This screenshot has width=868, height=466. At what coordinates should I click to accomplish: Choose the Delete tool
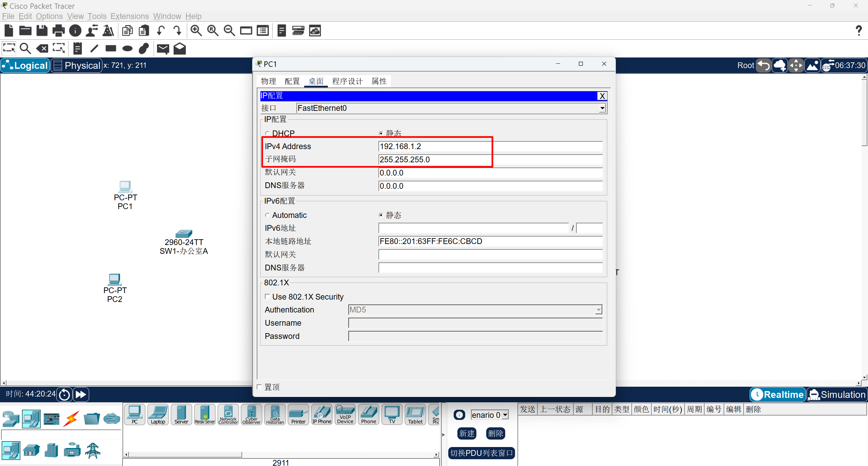[x=42, y=48]
